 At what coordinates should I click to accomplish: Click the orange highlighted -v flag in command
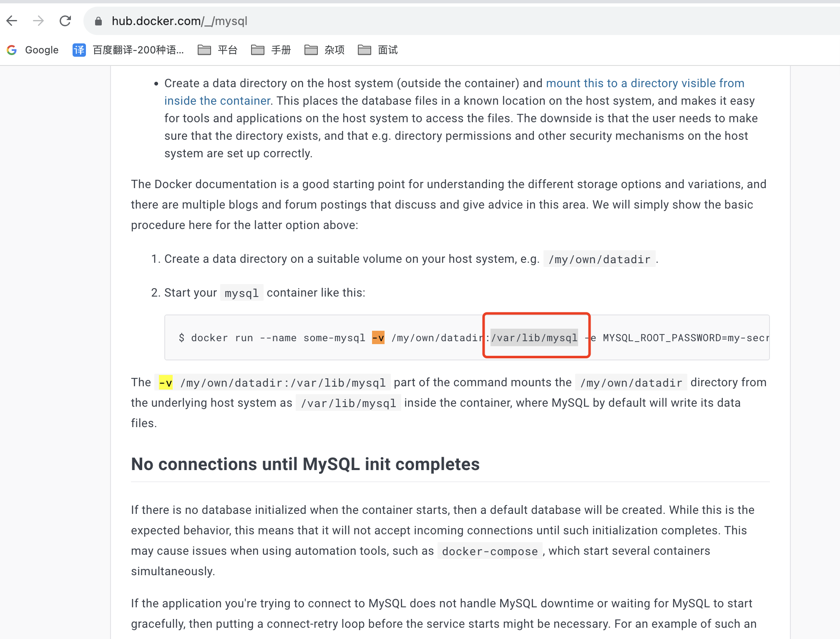point(378,337)
